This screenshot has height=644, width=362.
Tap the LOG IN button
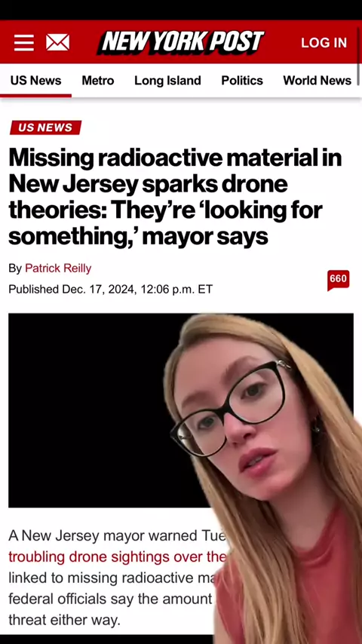[x=324, y=43]
